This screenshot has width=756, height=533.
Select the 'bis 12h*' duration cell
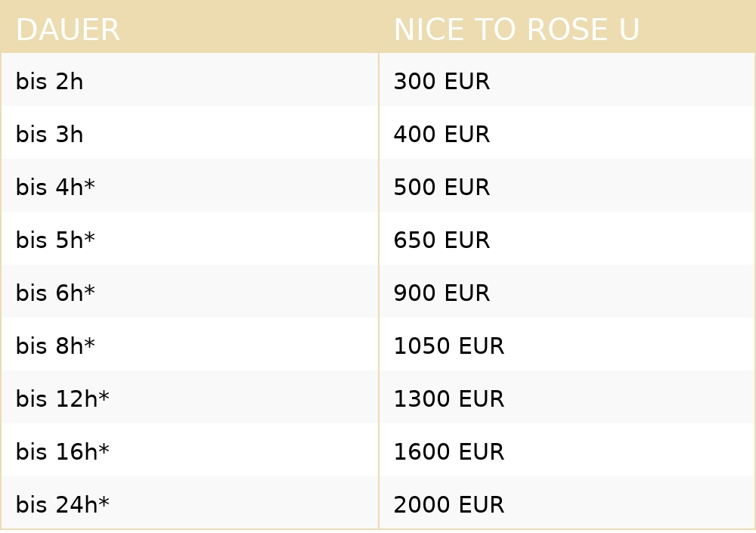click(62, 399)
